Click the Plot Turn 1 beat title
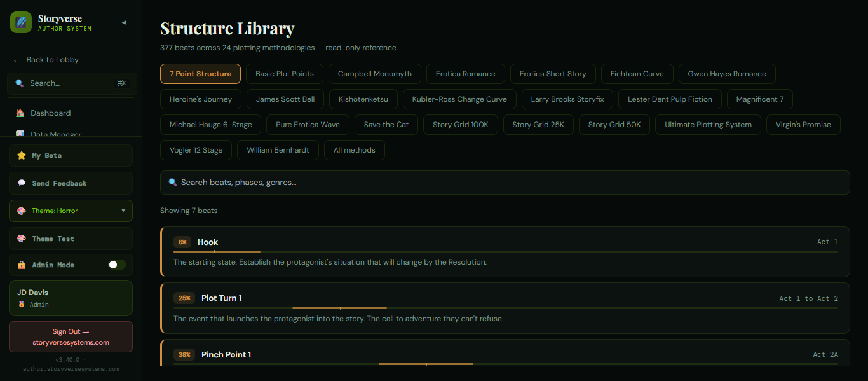The image size is (868, 381). 222,298
